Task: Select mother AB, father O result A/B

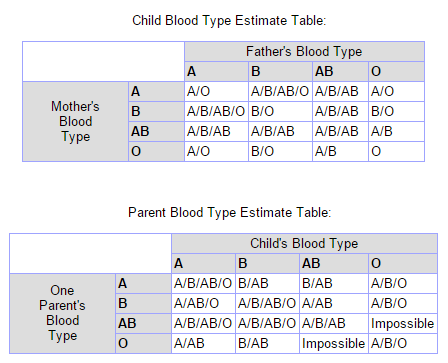Action: pyautogui.click(x=396, y=131)
